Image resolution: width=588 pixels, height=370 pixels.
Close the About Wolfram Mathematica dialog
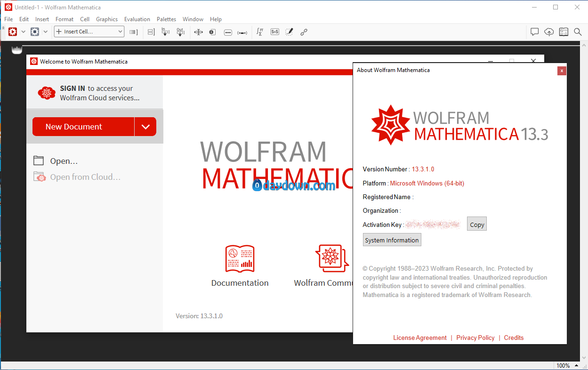(562, 71)
